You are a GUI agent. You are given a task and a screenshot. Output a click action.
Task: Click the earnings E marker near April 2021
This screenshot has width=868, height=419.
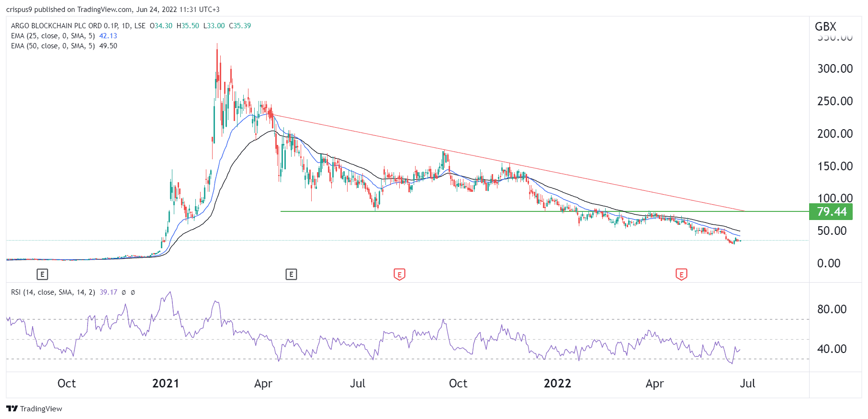pos(291,274)
